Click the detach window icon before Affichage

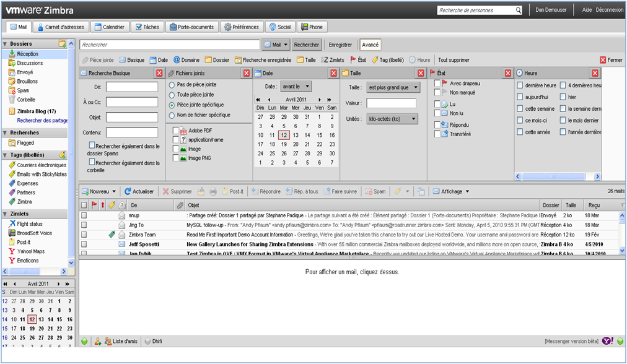(421, 192)
